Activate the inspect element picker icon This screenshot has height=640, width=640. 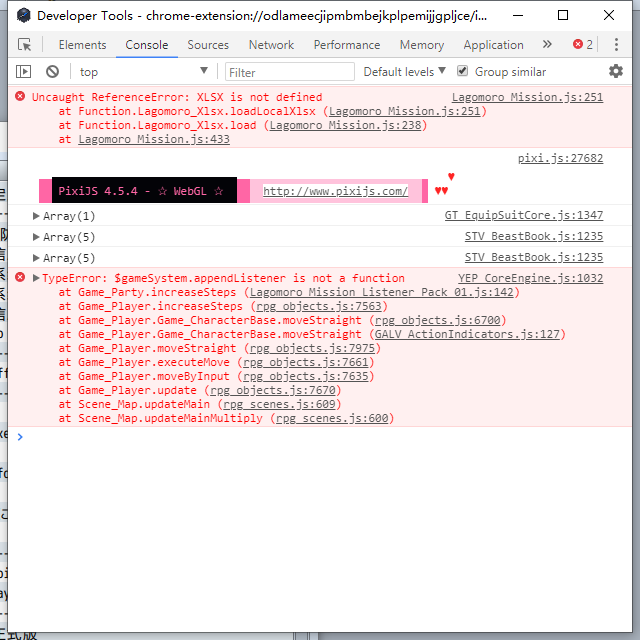coord(24,44)
